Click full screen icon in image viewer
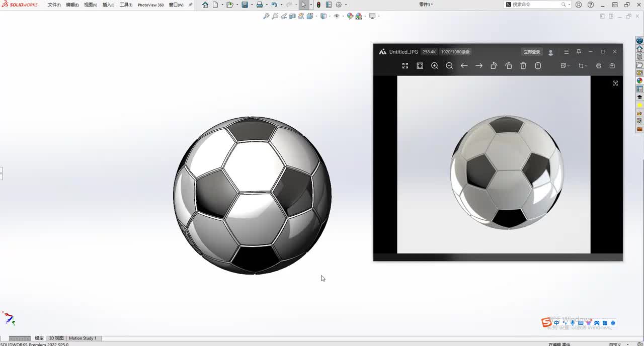This screenshot has height=346, width=644. click(405, 66)
